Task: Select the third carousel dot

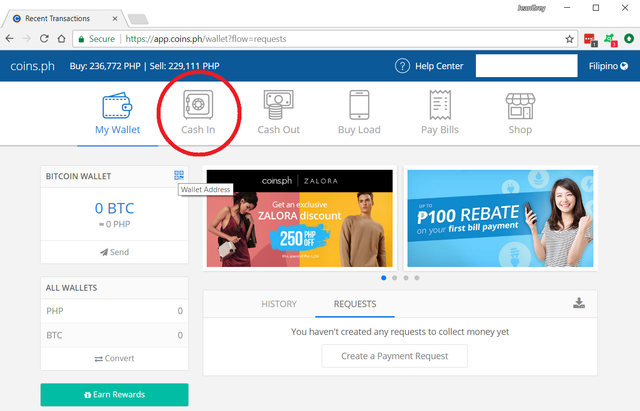Action: (x=406, y=278)
